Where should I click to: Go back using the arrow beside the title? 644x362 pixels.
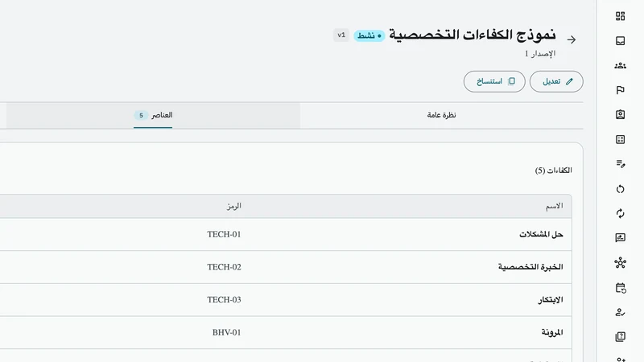click(572, 39)
